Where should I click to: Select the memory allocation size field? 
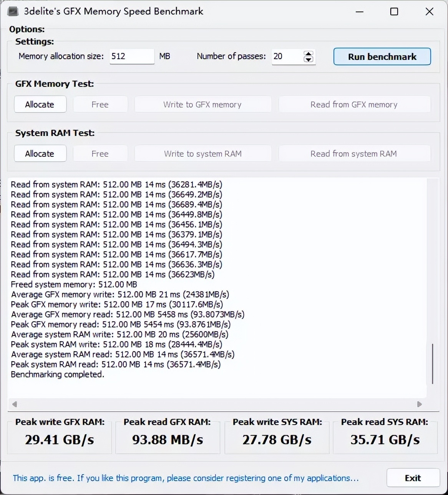point(132,56)
